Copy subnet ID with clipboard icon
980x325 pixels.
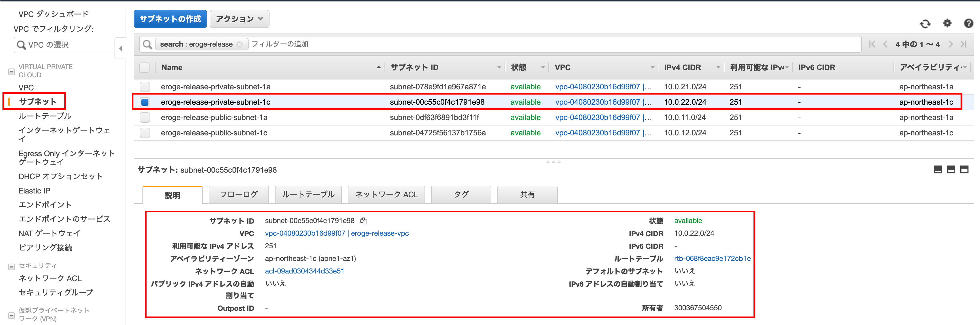click(364, 221)
